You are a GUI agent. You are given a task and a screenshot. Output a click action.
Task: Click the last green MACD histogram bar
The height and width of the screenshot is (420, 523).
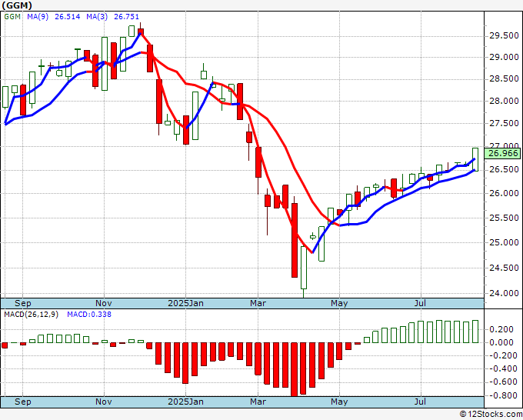click(x=475, y=332)
